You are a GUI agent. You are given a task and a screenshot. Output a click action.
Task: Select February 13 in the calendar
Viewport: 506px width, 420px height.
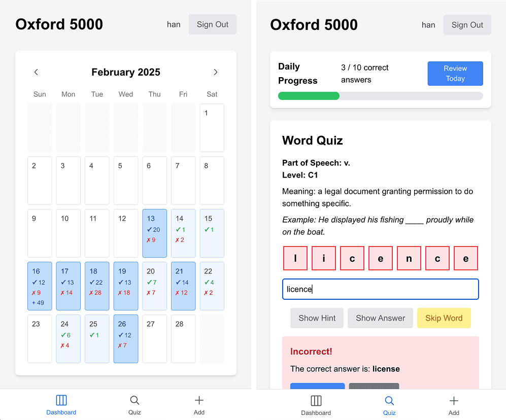(x=155, y=233)
